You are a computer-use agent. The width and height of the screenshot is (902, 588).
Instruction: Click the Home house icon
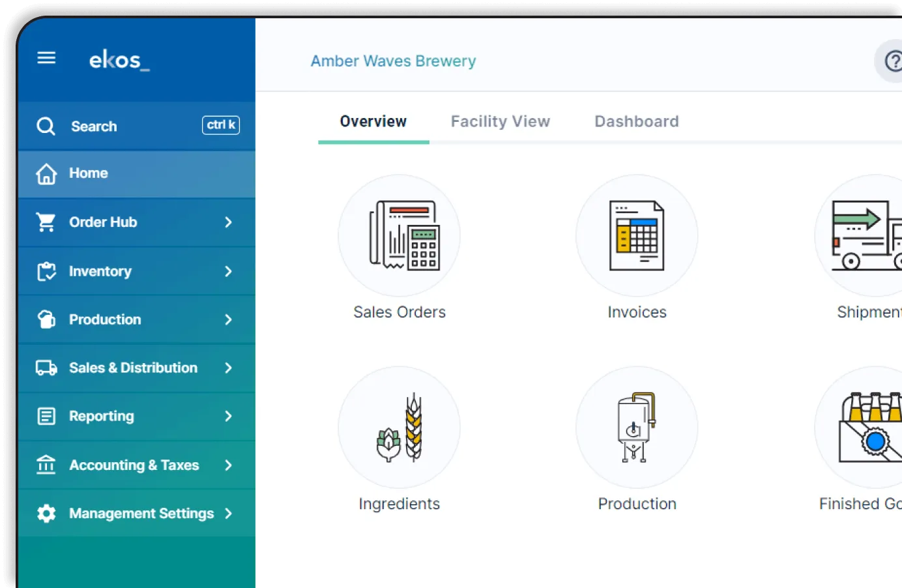(x=46, y=174)
